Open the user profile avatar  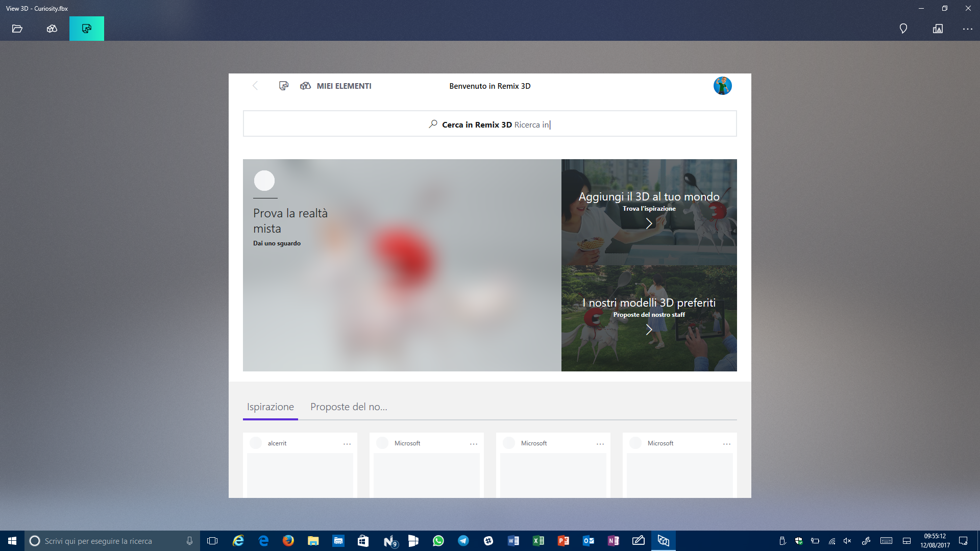click(723, 86)
